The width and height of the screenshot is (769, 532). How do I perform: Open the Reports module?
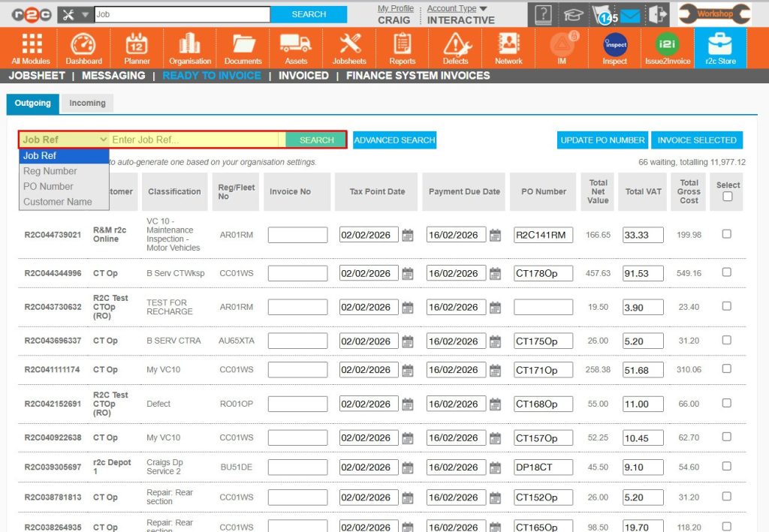[x=402, y=47]
